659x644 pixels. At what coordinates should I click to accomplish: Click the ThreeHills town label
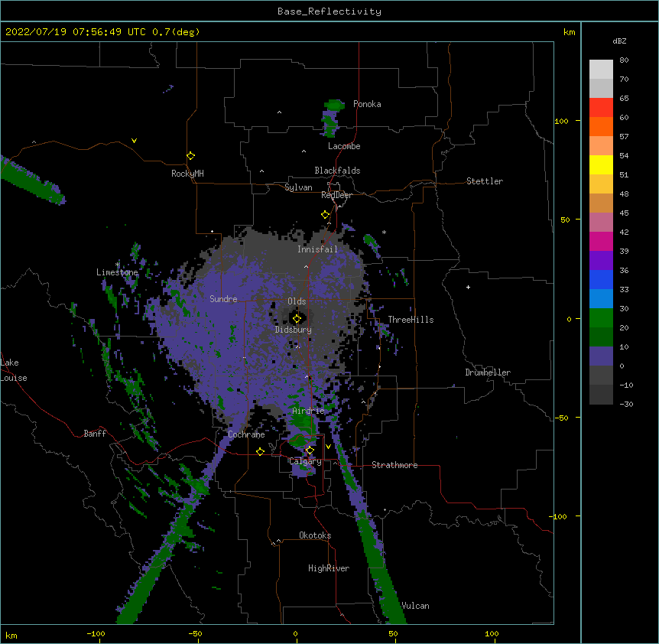tap(411, 320)
